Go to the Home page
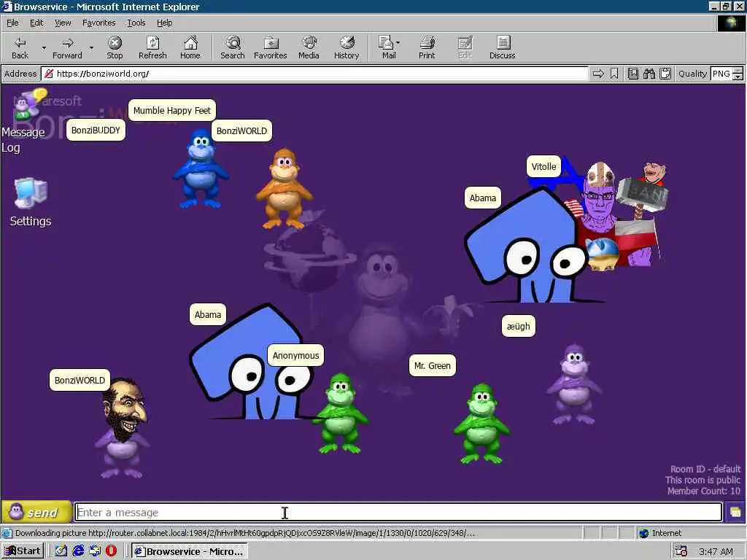Screen dimensions: 747x560 click(x=190, y=47)
